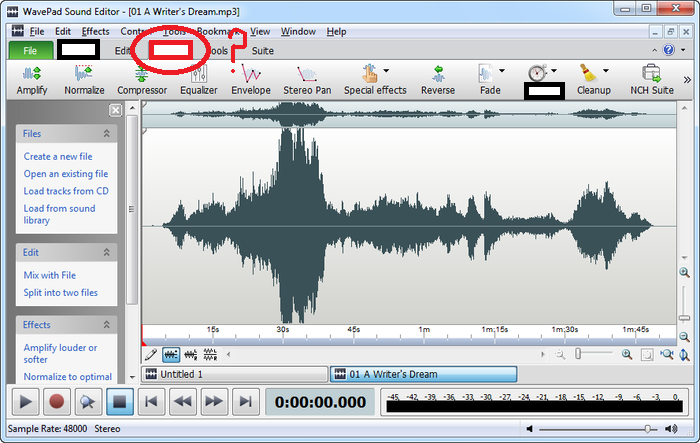This screenshot has width=700, height=443.
Task: Collapse the Files panel section
Action: (x=107, y=134)
